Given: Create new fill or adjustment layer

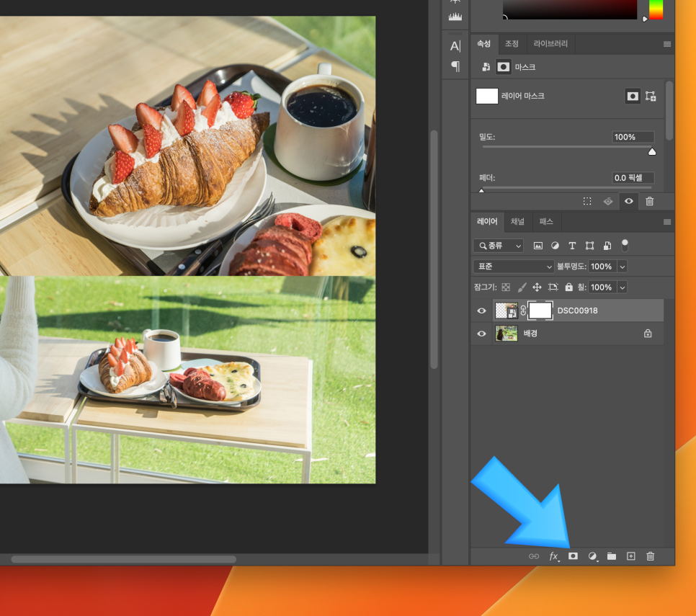Looking at the screenshot, I should click(x=592, y=556).
